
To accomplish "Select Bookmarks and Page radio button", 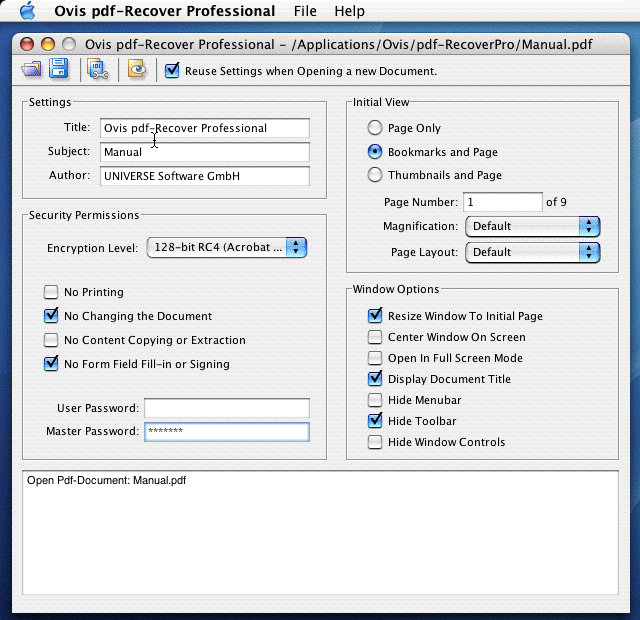I will tap(375, 152).
